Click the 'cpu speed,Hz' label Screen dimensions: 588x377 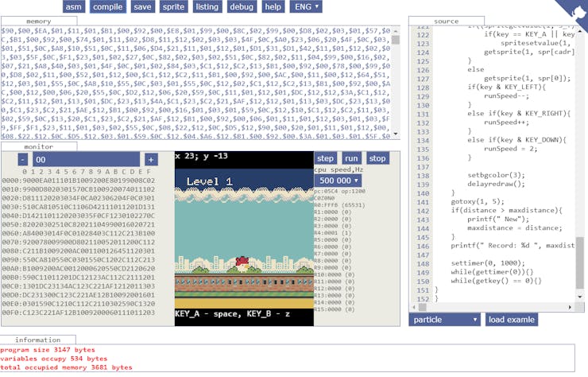click(x=338, y=169)
